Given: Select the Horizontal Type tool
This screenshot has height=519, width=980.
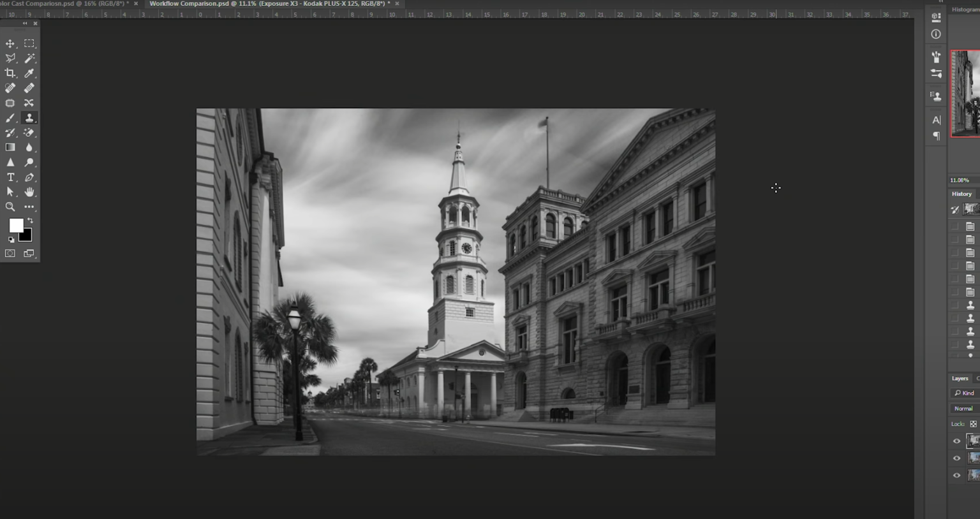Looking at the screenshot, I should 9,177.
